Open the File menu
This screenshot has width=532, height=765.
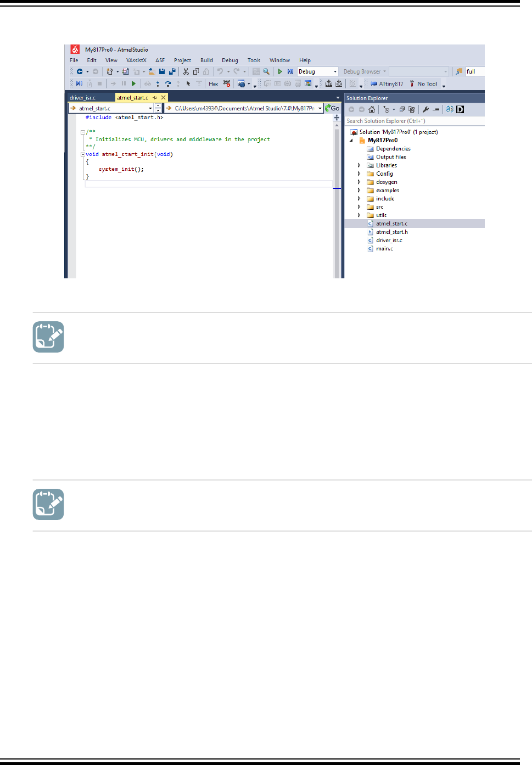pos(74,60)
